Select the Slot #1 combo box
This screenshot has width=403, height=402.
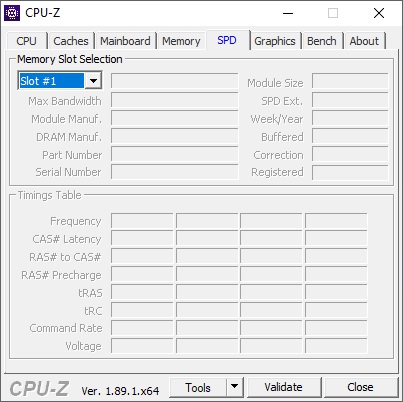tap(59, 81)
